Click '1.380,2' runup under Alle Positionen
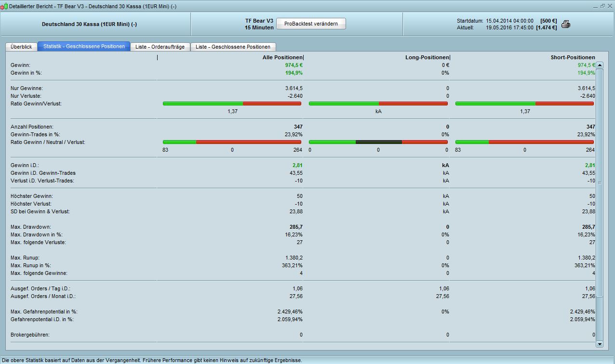 tap(294, 258)
